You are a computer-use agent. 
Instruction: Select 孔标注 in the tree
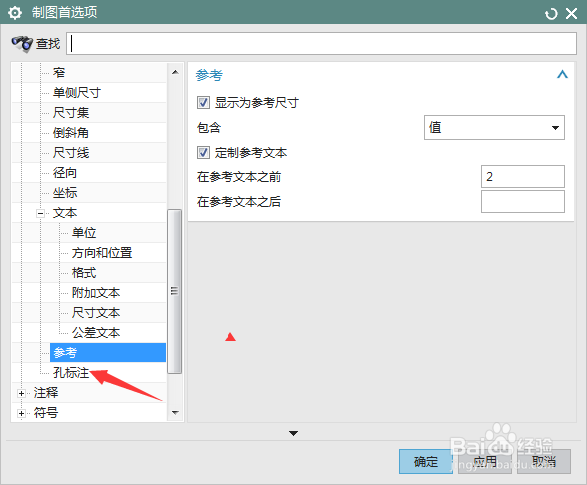[71, 373]
